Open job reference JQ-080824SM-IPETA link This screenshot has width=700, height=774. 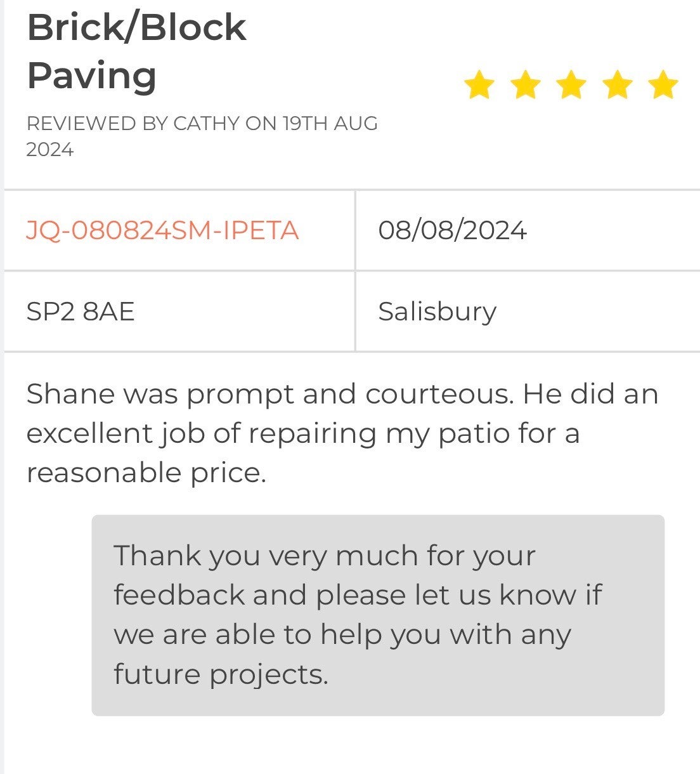162,230
